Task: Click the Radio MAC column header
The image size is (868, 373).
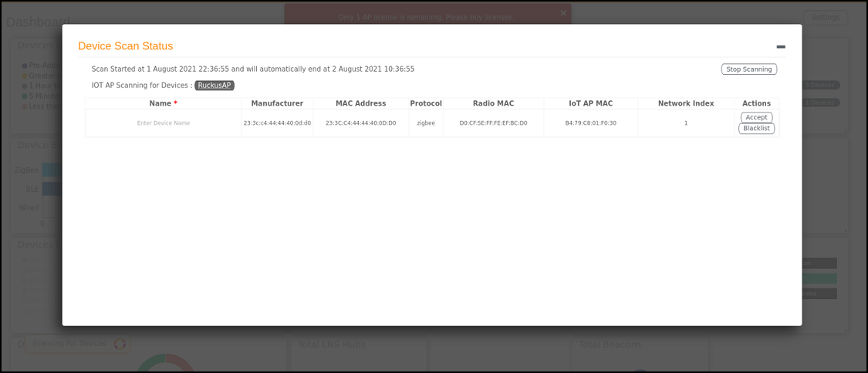Action: [493, 103]
